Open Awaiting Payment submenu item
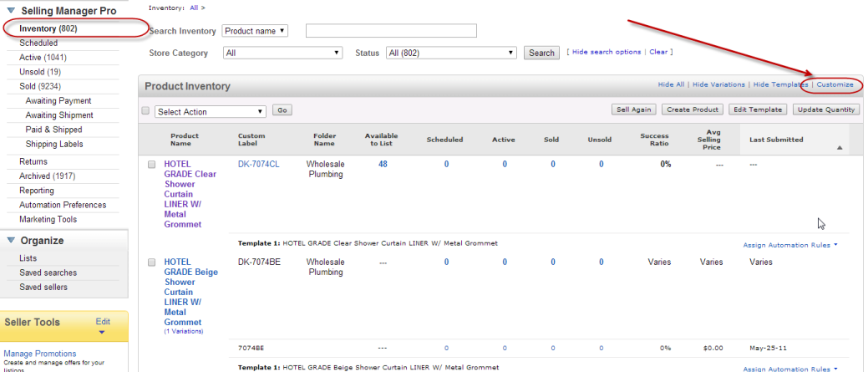 tap(58, 101)
